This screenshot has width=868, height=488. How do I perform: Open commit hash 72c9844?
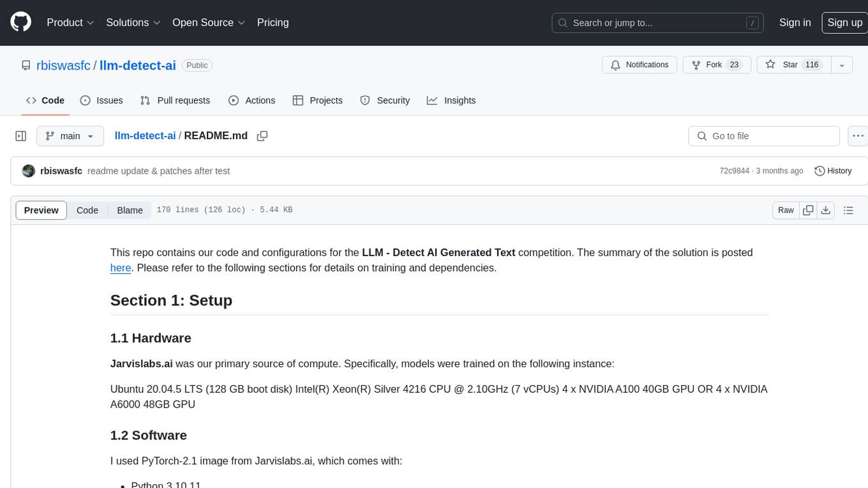tap(735, 171)
